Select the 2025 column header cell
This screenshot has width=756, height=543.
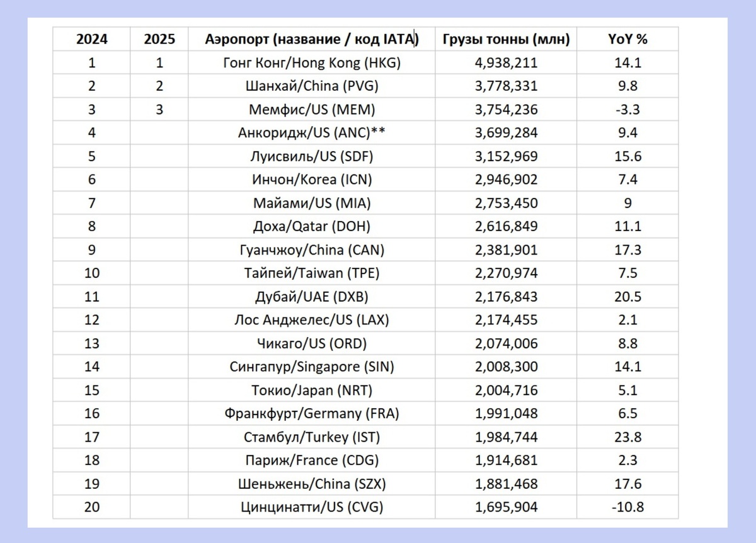(x=159, y=39)
